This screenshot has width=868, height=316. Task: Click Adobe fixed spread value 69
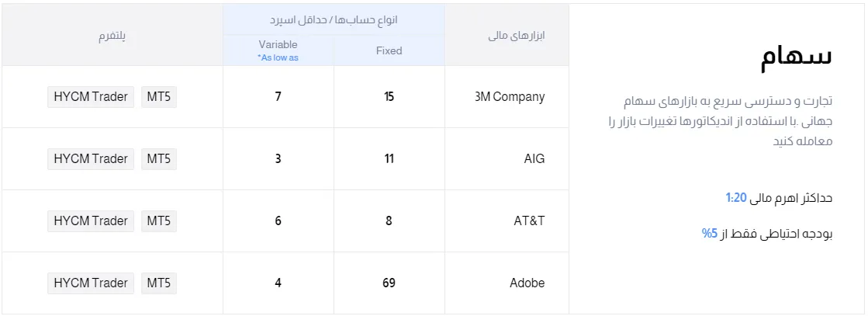click(x=389, y=283)
